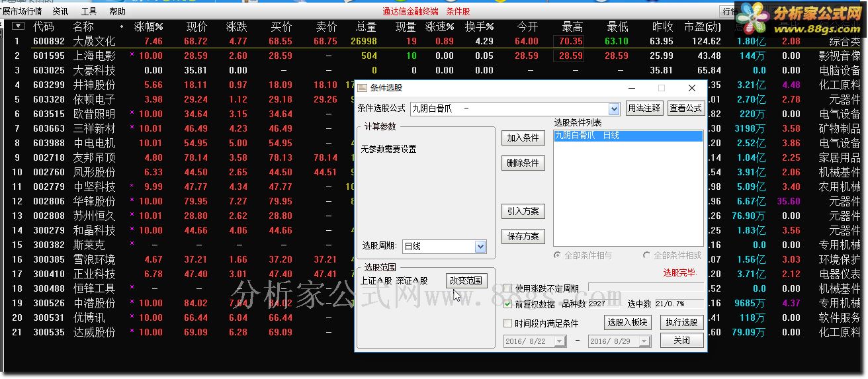Viewport: 868px width, 379px height.
Task: Expand the 条件选股公式 combo box
Action: click(x=614, y=108)
